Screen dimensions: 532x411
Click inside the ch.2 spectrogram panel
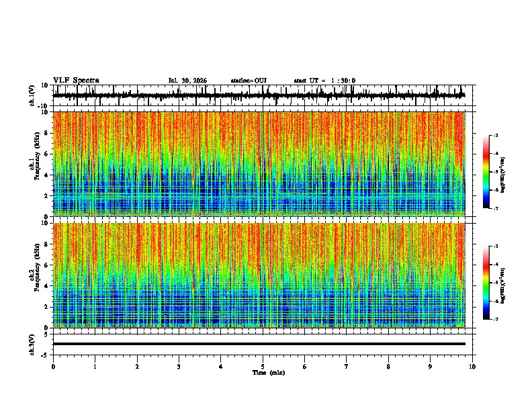click(x=259, y=275)
